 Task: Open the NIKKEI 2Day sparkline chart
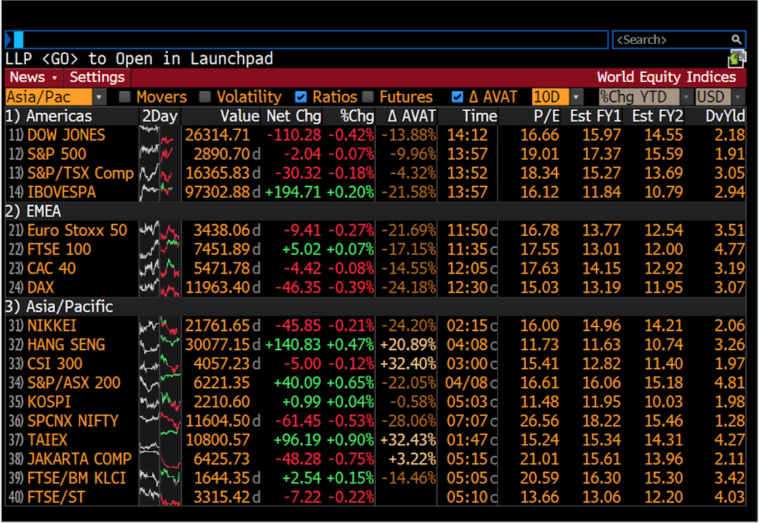pos(160,325)
